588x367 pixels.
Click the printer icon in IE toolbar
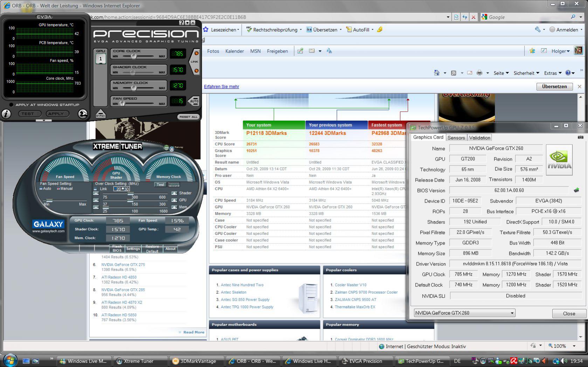pos(479,73)
